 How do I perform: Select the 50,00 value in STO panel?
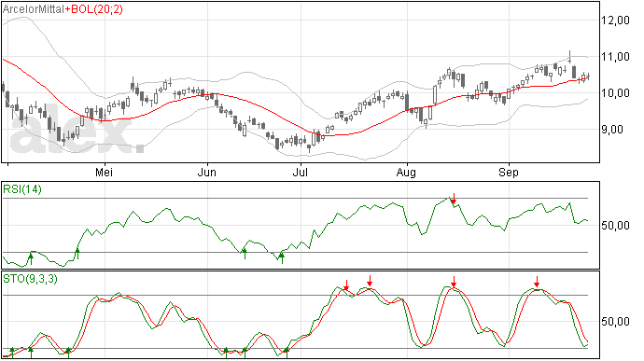pos(615,322)
